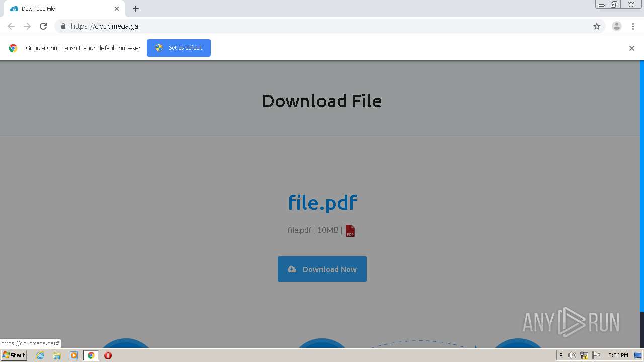Open Chrome's three-dot menu

(633, 26)
